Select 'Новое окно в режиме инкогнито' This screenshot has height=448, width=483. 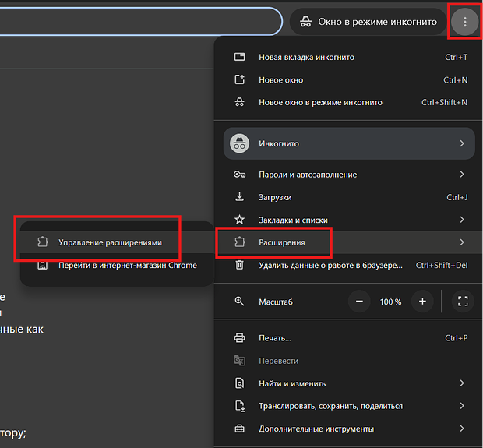[348, 102]
